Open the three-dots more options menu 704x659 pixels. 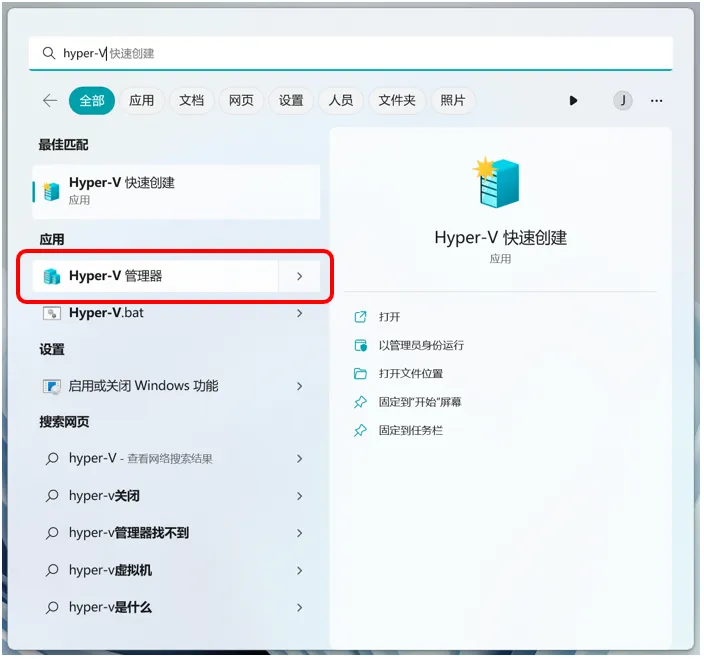click(656, 101)
